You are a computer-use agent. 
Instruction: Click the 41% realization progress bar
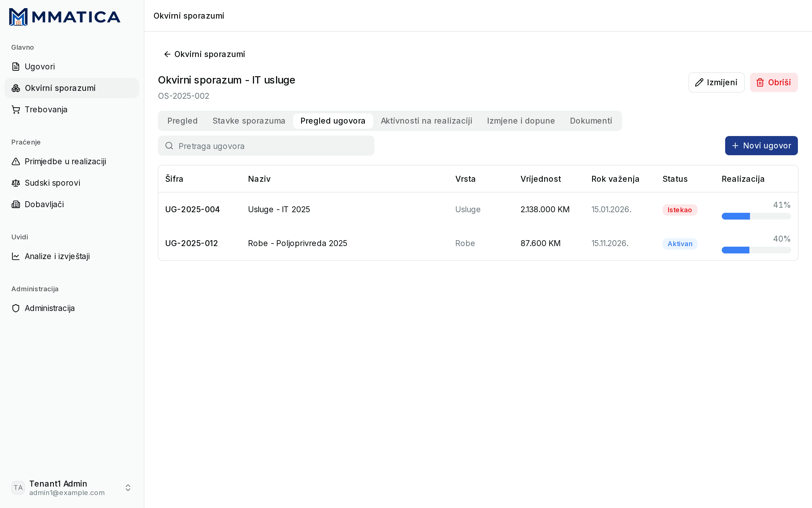(756, 216)
